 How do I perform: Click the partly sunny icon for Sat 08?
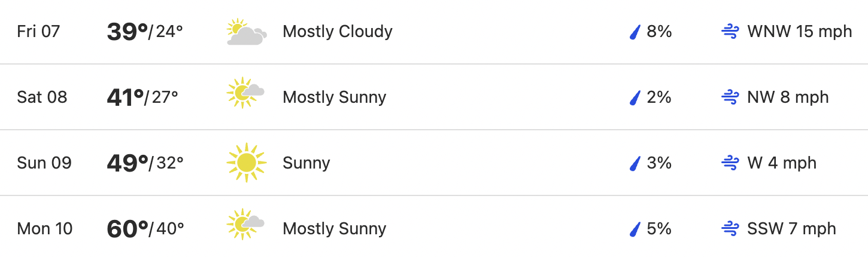(x=246, y=93)
